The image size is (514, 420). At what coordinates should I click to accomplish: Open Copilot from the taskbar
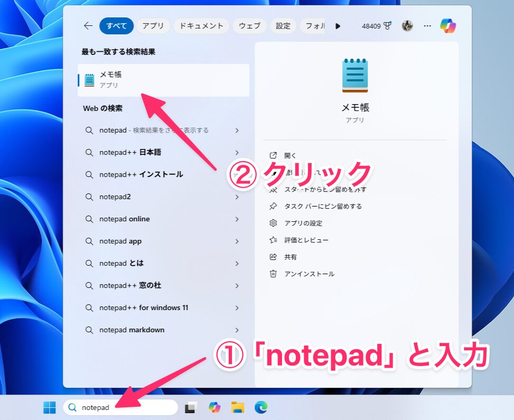tap(214, 407)
